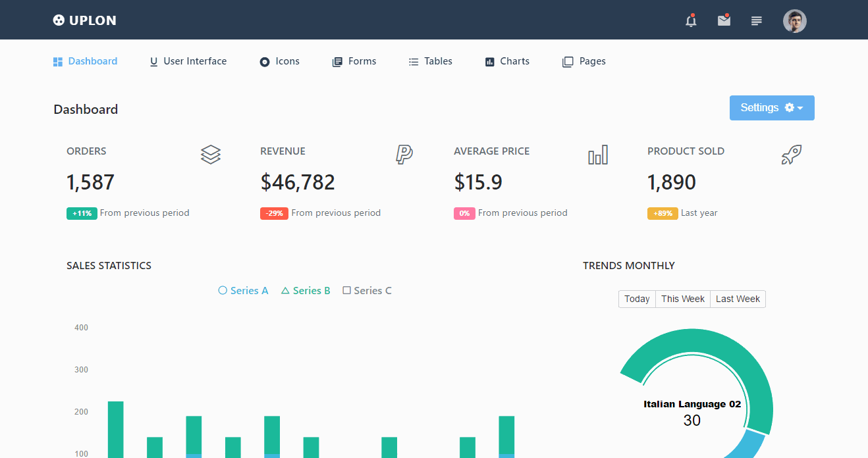Viewport: 868px width, 458px height.
Task: Open the mail envelope icon
Action: click(x=724, y=21)
